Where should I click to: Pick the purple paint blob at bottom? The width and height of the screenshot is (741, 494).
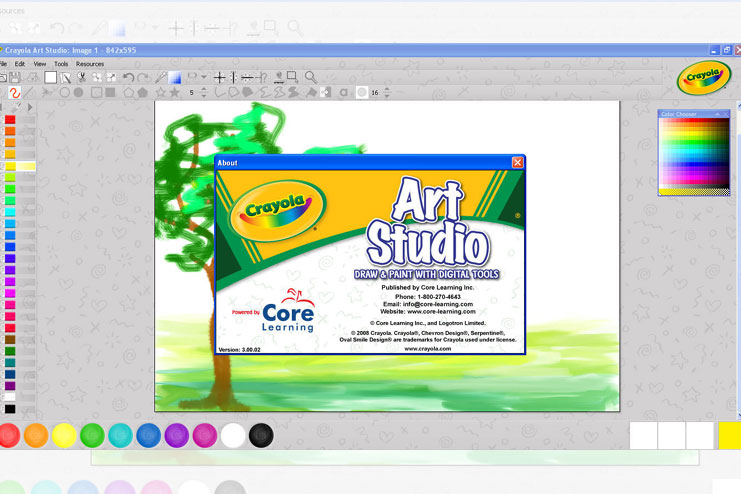coord(177,435)
